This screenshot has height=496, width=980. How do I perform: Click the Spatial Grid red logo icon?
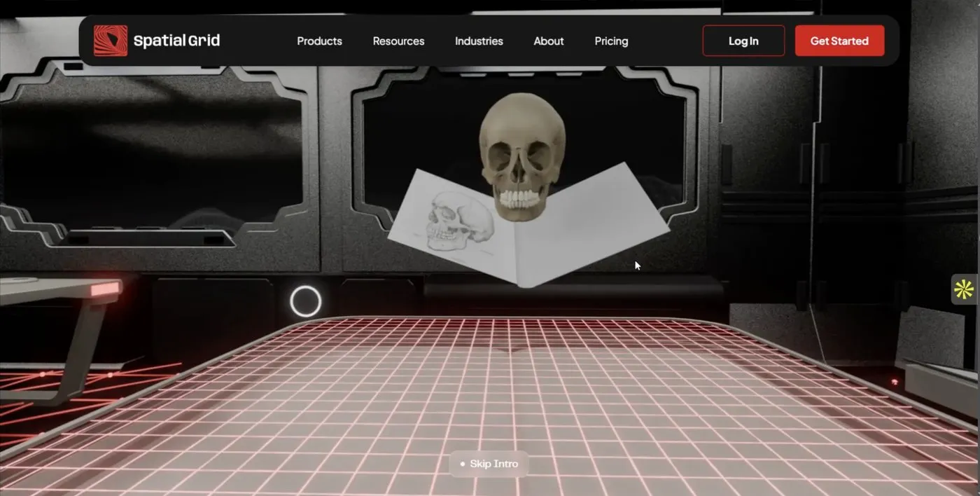111,41
